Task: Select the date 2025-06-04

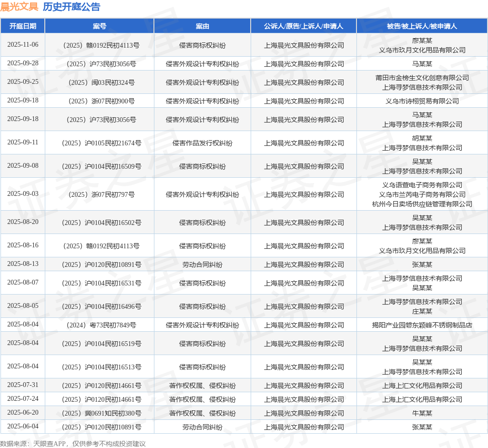Action: pos(23,427)
